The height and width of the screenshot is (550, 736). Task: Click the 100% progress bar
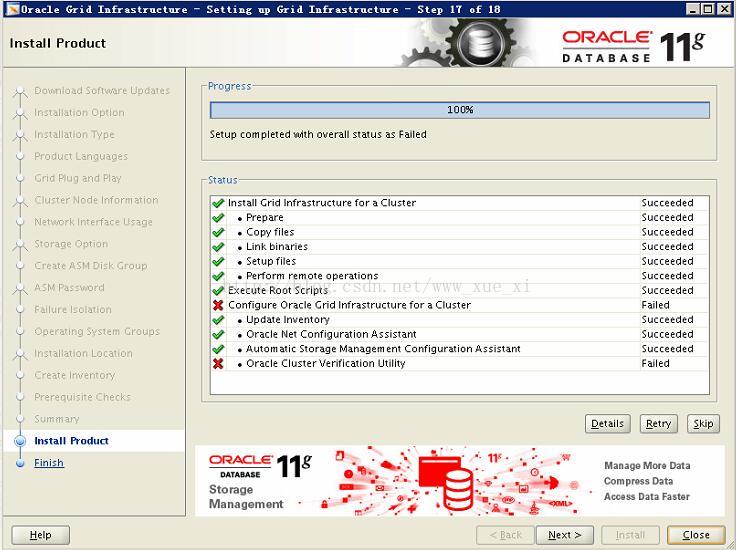460,110
